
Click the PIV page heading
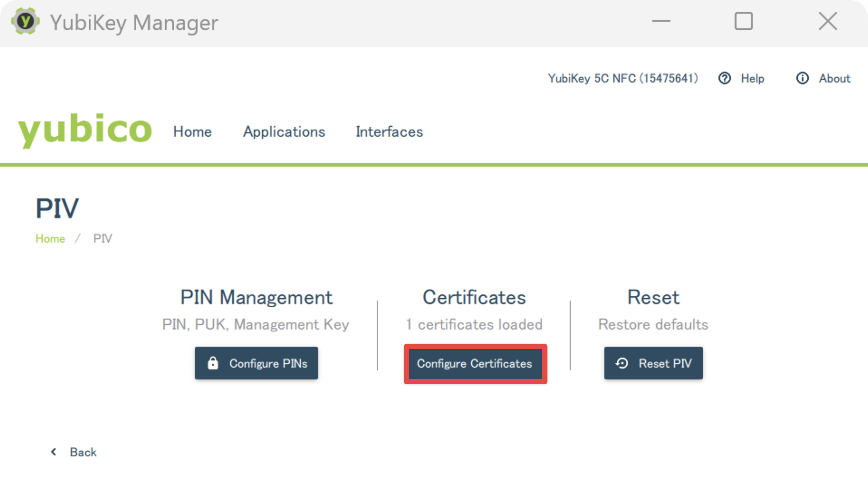[x=57, y=208]
